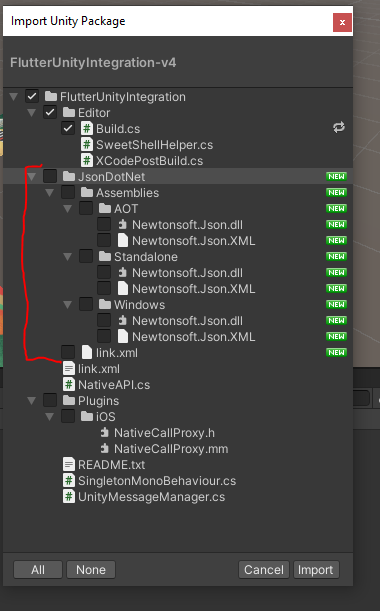Image resolution: width=380 pixels, height=611 pixels.
Task: Click the plugin icon of NativeCallProxy.h
Action: click(x=104, y=432)
